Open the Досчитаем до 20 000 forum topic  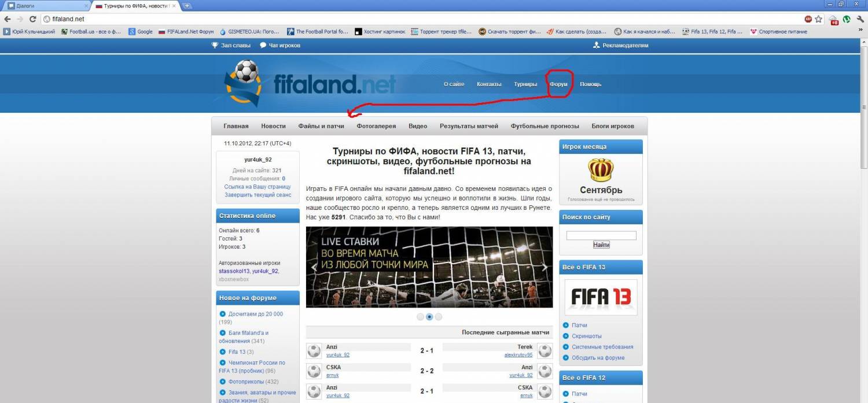(x=255, y=314)
